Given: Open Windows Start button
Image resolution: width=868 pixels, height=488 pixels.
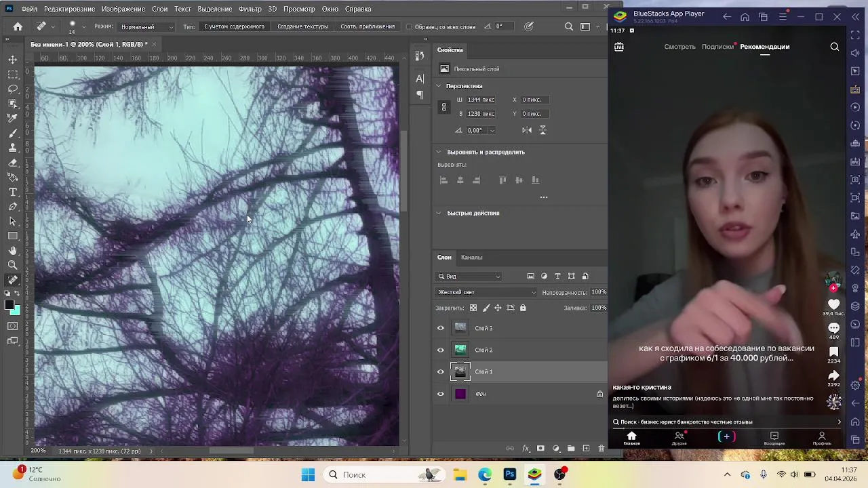Looking at the screenshot, I should (x=308, y=474).
